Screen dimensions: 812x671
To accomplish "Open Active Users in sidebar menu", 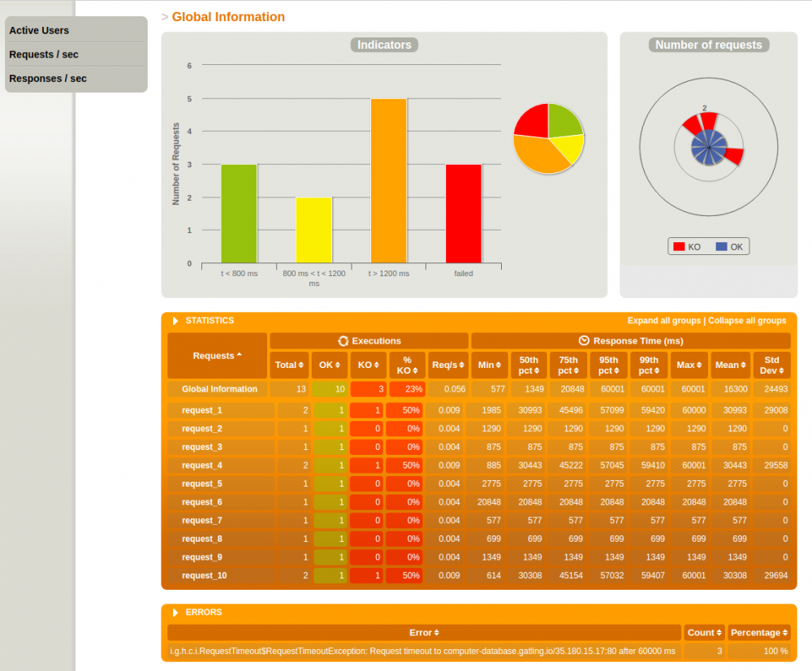I will pos(39,31).
